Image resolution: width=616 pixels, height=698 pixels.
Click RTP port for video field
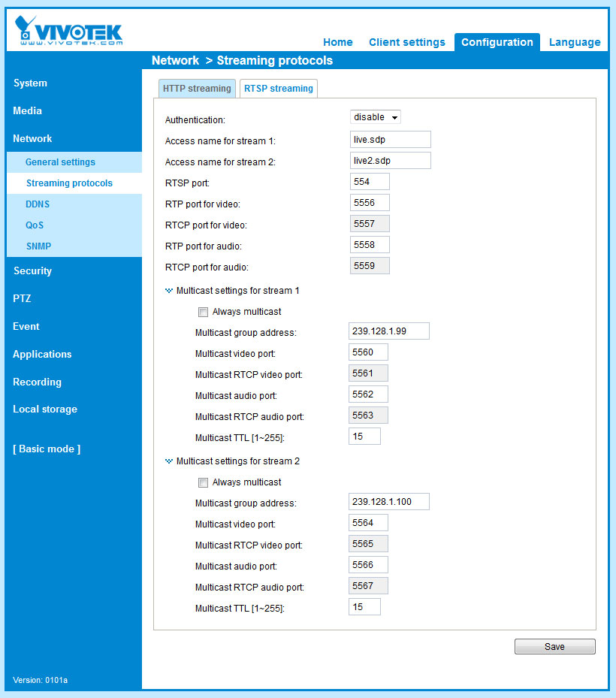point(370,203)
